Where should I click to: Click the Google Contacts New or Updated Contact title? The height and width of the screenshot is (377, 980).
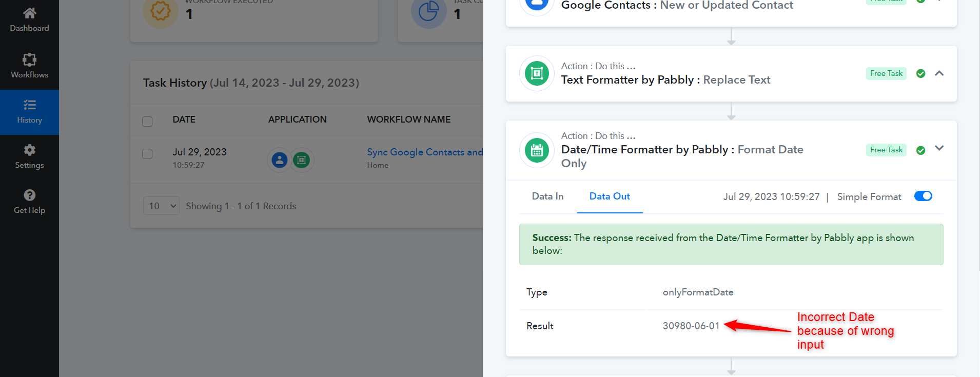(677, 5)
